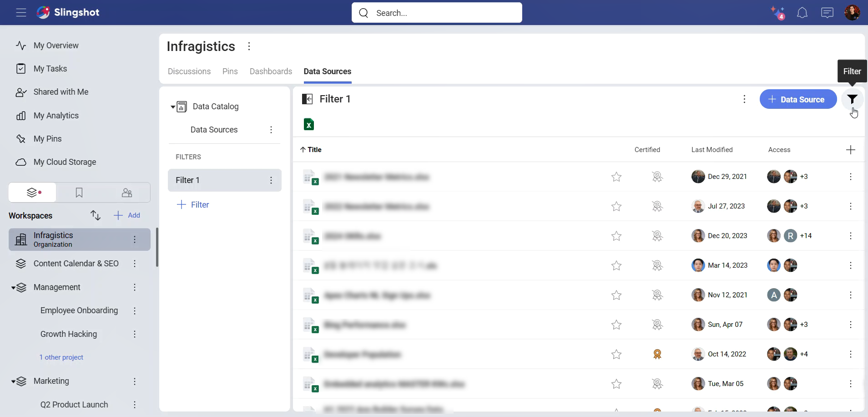
Task: Favorite the Nov 12, 2021 file star
Action: (616, 295)
